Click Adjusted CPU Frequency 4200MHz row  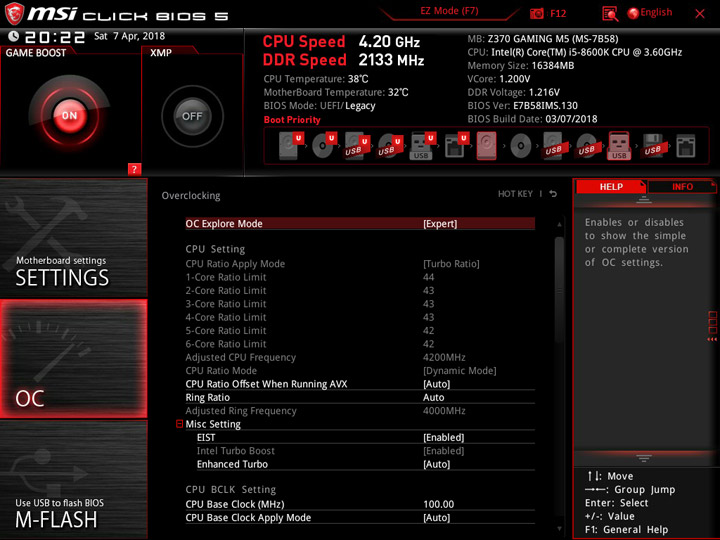pyautogui.click(x=360, y=357)
